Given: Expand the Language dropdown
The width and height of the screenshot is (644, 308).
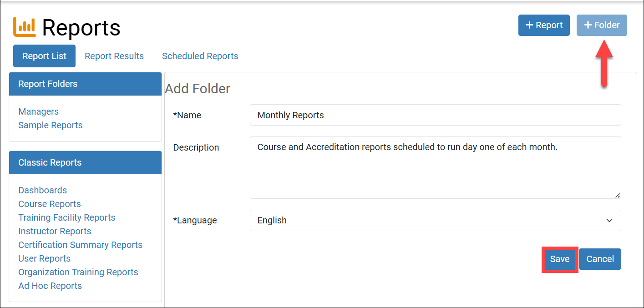Looking at the screenshot, I should click(435, 220).
